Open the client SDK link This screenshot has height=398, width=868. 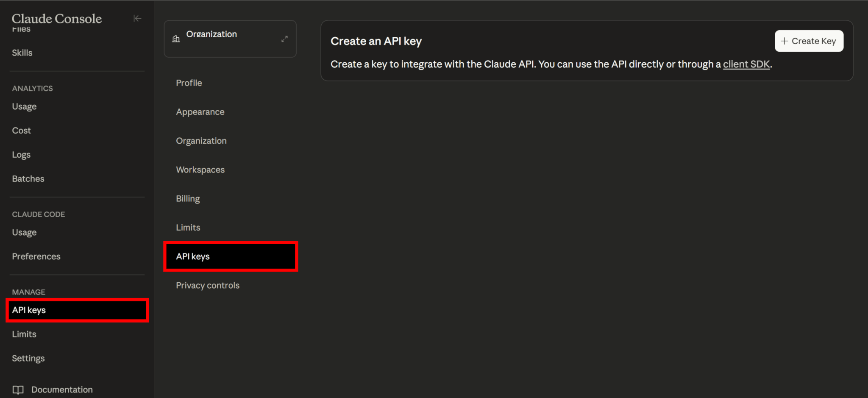(746, 64)
